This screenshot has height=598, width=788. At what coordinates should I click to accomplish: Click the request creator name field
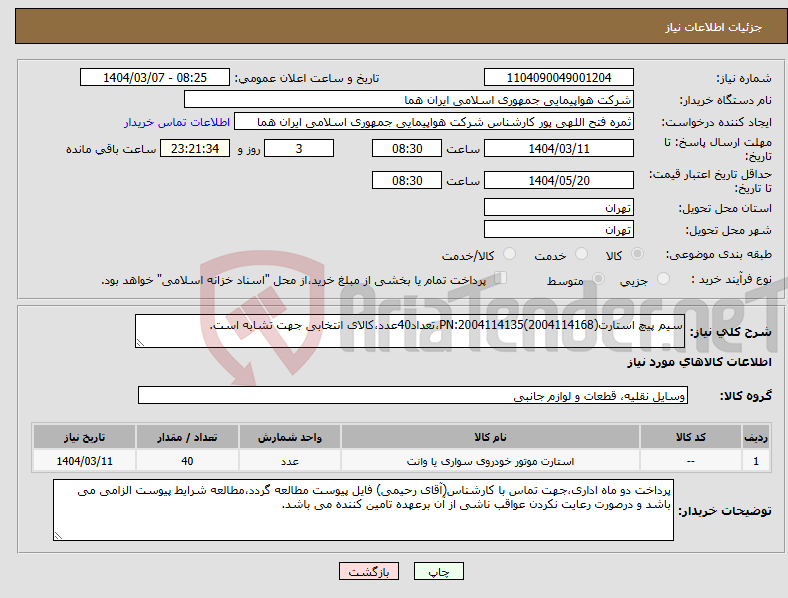(434, 122)
